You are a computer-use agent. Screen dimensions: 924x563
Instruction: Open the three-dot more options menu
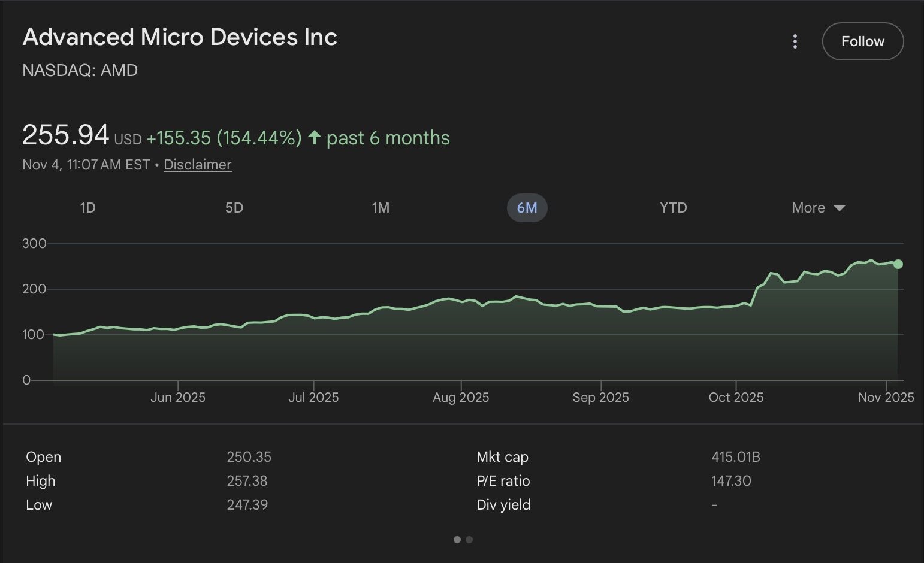[795, 41]
